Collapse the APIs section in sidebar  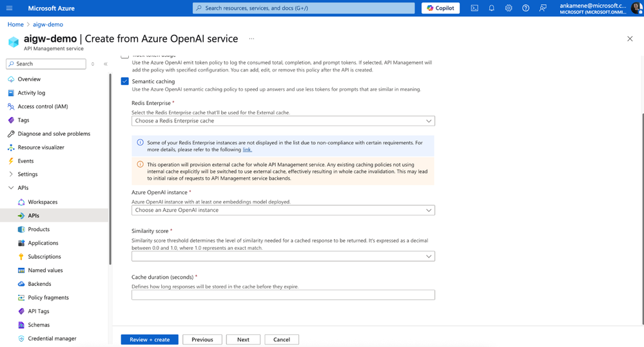click(x=11, y=188)
